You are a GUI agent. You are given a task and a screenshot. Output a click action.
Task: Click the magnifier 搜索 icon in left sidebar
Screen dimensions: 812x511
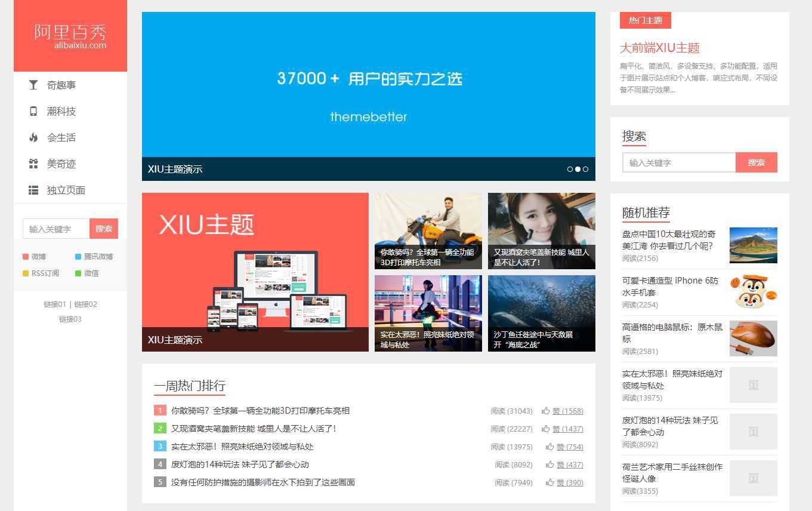point(103,228)
